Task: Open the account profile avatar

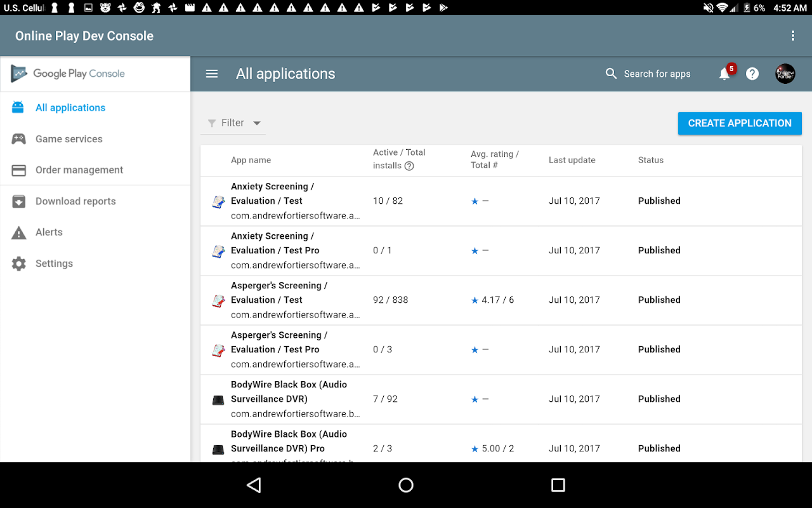Action: 785,74
